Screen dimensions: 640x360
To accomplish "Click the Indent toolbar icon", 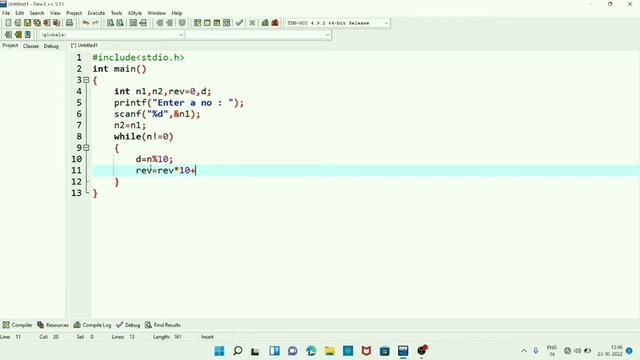I will click(160, 23).
